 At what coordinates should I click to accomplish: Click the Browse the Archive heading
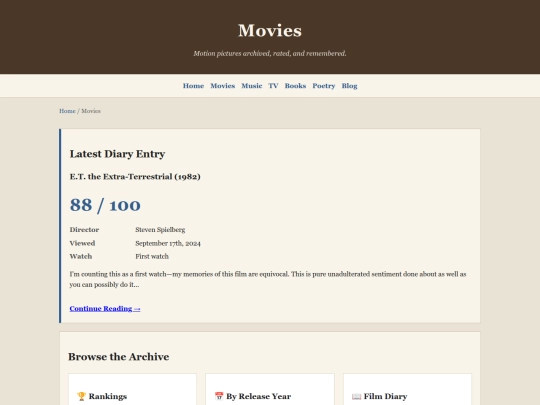click(x=118, y=357)
